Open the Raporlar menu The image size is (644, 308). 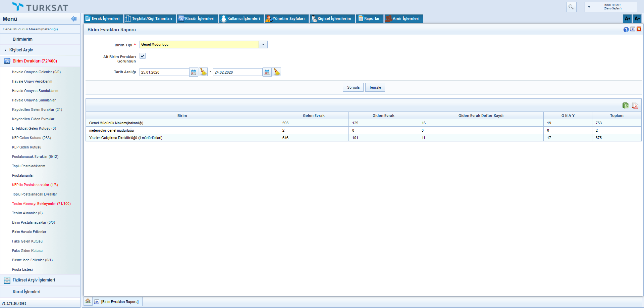click(x=369, y=18)
